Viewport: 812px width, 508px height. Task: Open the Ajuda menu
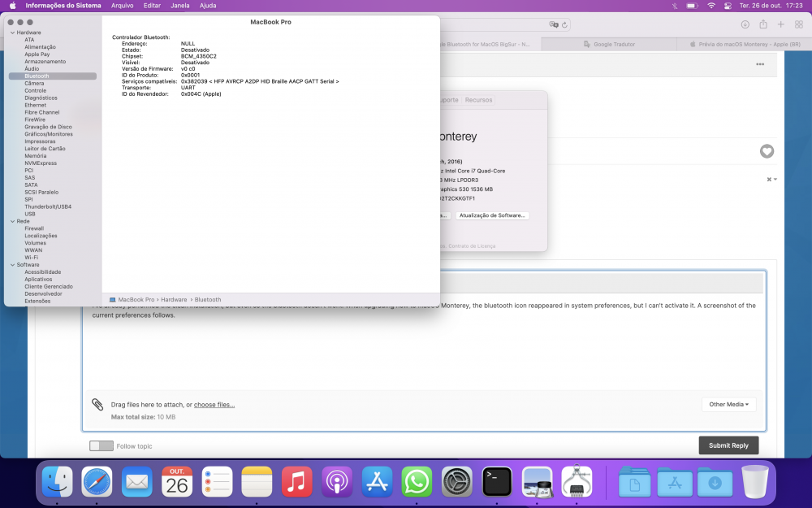tap(208, 6)
